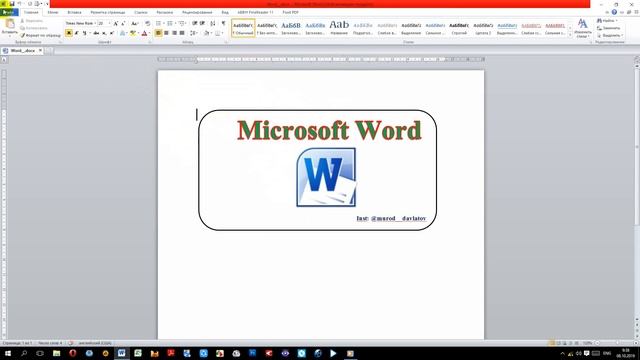Click the large Paste (Вставить) clipboard icon
The width and height of the screenshot is (640, 360).
coord(9,24)
